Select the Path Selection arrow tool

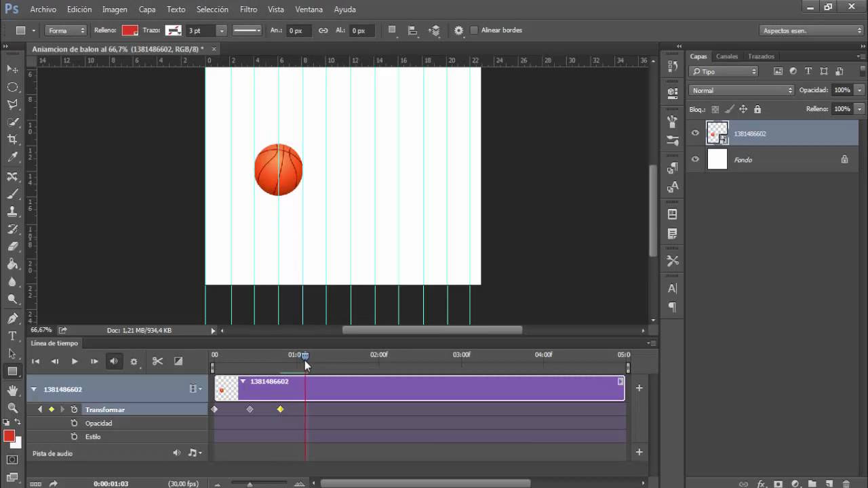(12, 354)
